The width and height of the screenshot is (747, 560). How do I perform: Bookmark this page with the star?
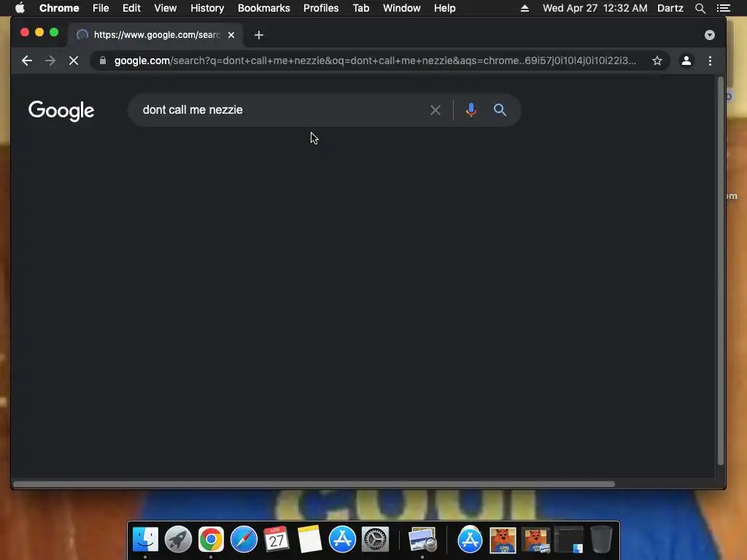[657, 61]
